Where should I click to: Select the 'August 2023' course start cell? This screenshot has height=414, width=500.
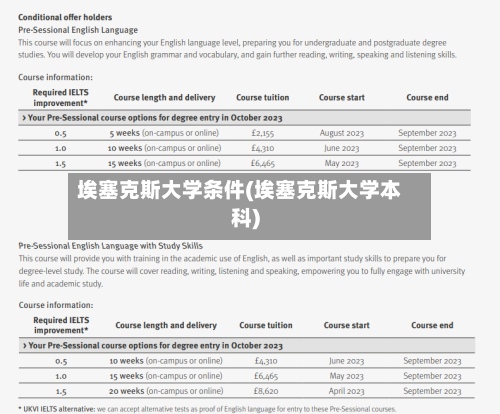click(x=342, y=133)
